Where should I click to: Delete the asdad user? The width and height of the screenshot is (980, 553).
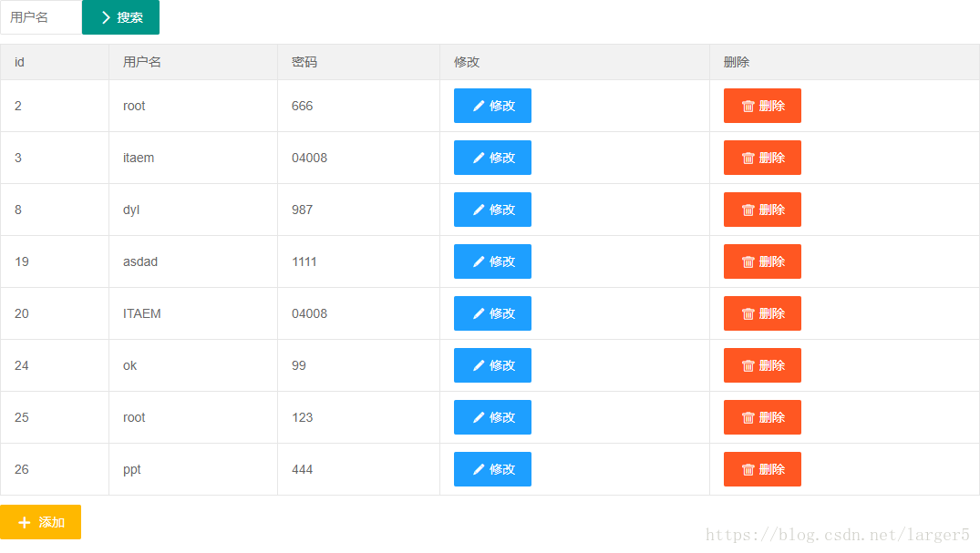[762, 261]
